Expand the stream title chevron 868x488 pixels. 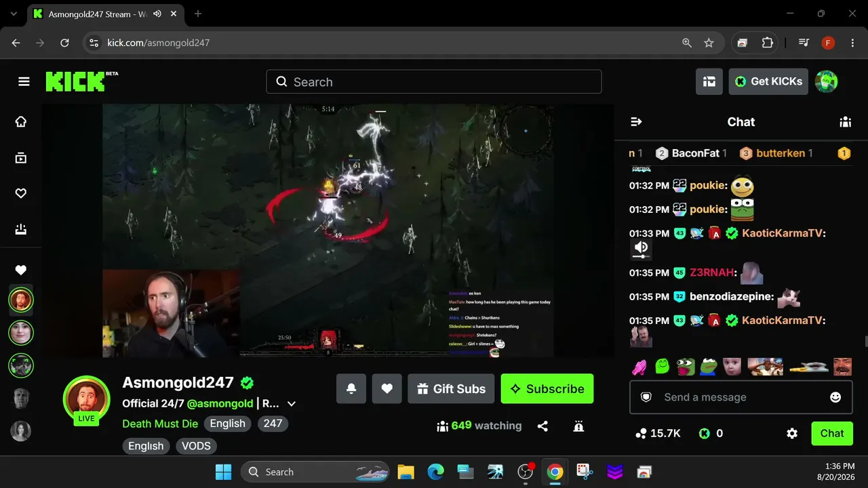tap(292, 404)
